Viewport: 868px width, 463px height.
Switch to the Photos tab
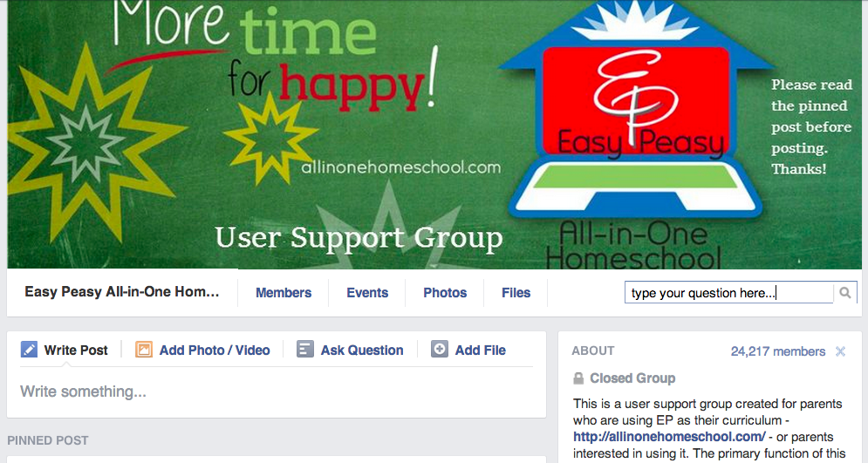pyautogui.click(x=445, y=293)
